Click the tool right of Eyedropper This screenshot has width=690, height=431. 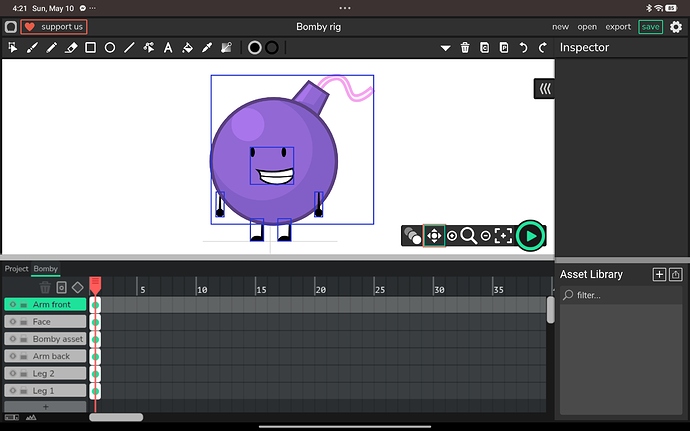tap(226, 48)
